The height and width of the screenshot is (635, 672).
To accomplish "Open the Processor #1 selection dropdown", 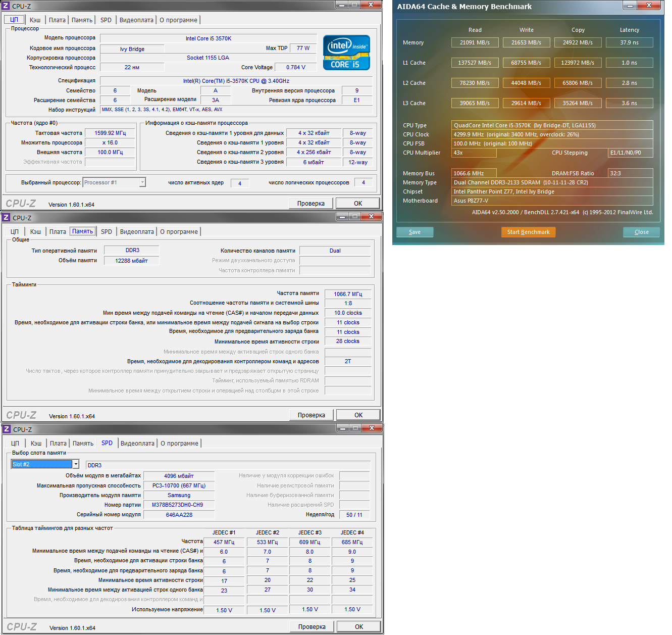I will (x=142, y=182).
